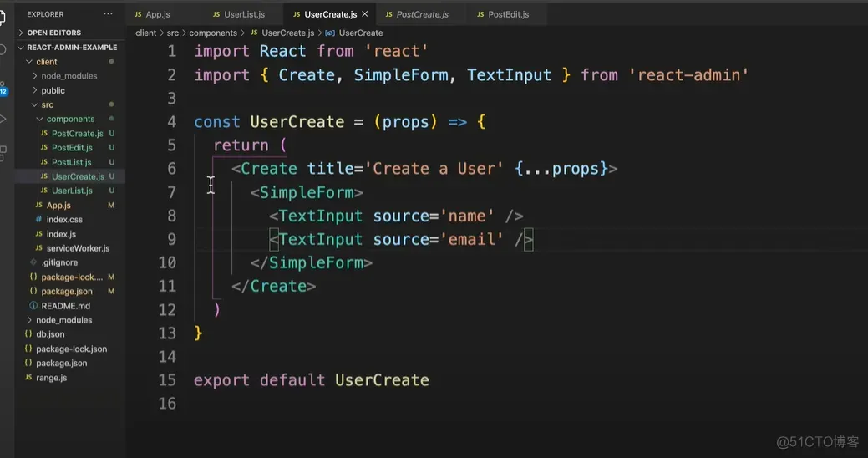Open index.js file
Screen dimensions: 868x458
tap(61, 234)
